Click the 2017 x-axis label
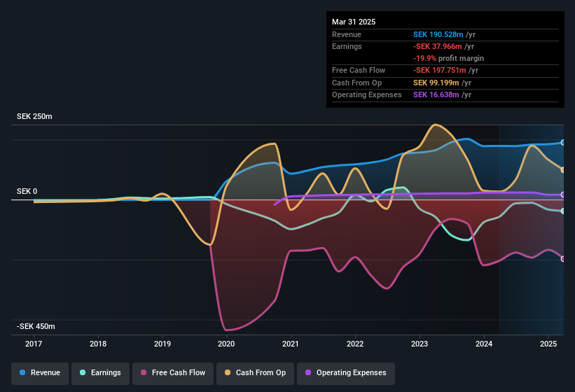The image size is (575, 392). point(34,344)
